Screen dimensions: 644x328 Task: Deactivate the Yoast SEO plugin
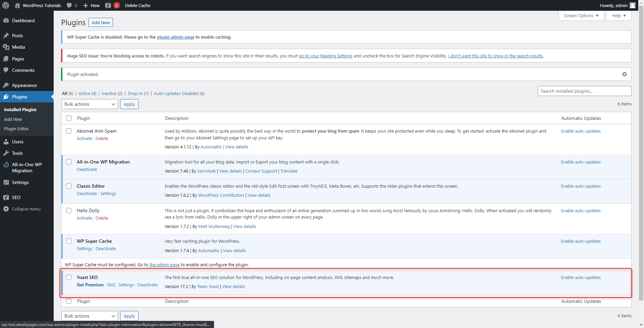148,285
